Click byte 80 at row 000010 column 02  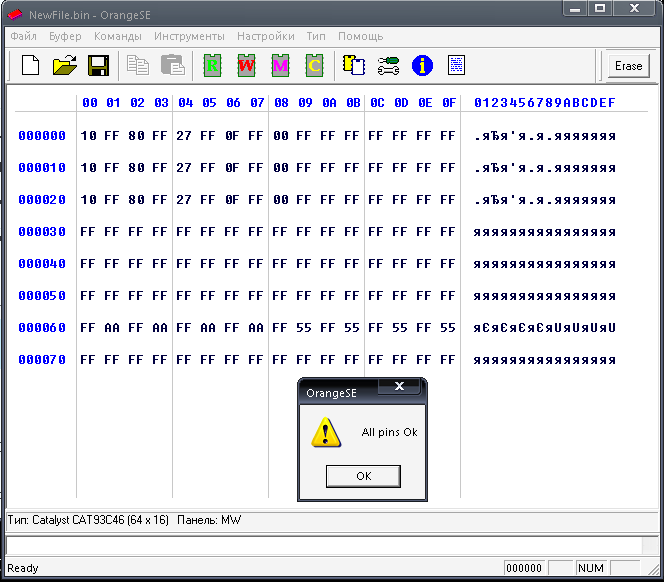pos(136,168)
